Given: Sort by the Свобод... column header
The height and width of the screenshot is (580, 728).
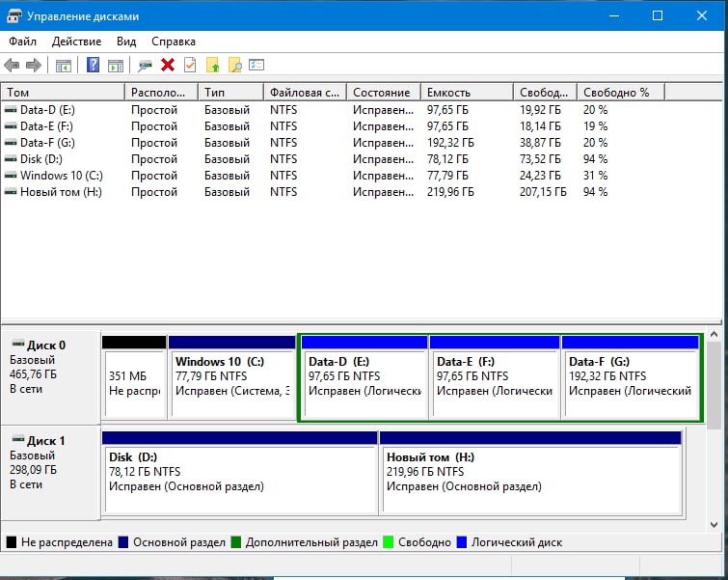Looking at the screenshot, I should [545, 92].
